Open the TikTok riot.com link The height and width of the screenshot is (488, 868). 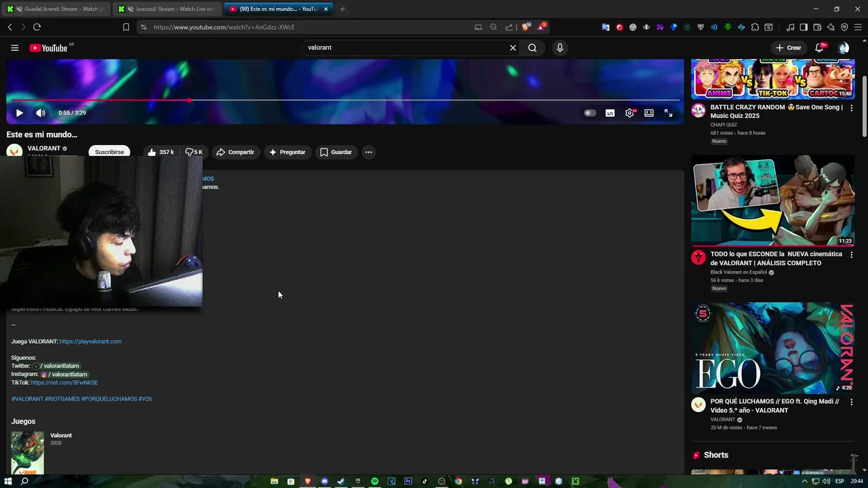click(x=64, y=383)
